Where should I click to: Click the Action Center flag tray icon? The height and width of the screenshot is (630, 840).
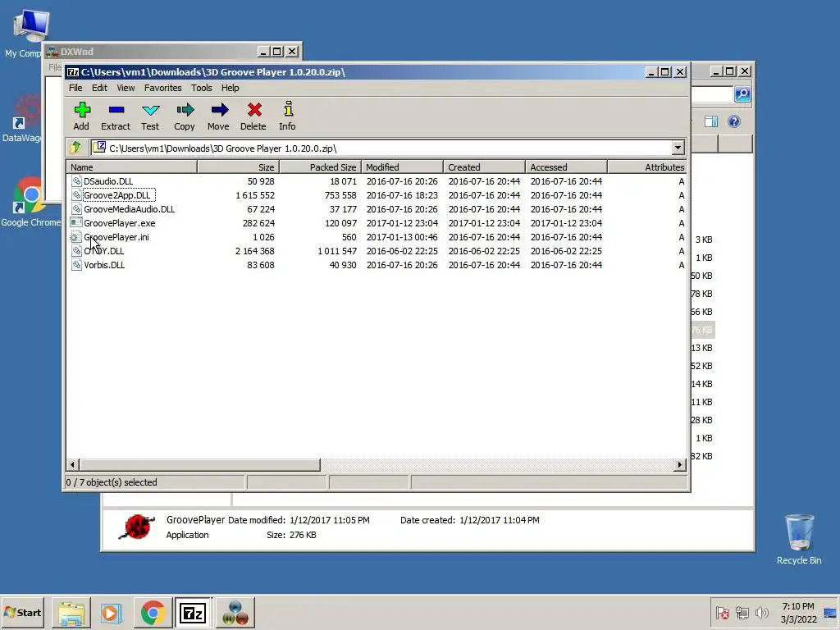[x=722, y=612]
